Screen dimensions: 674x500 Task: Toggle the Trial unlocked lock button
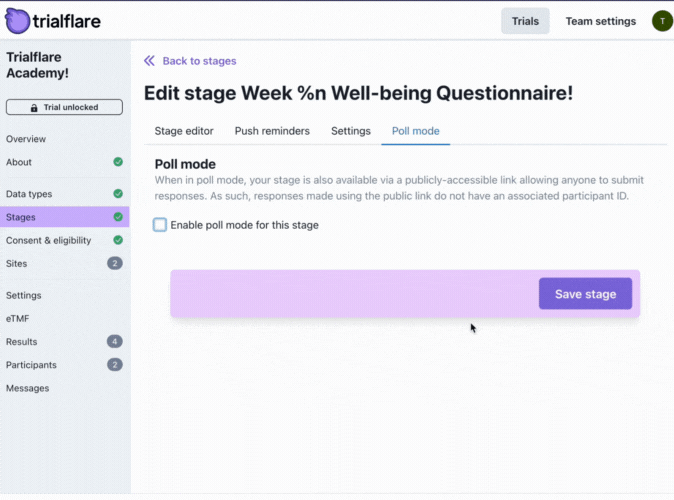tap(64, 107)
